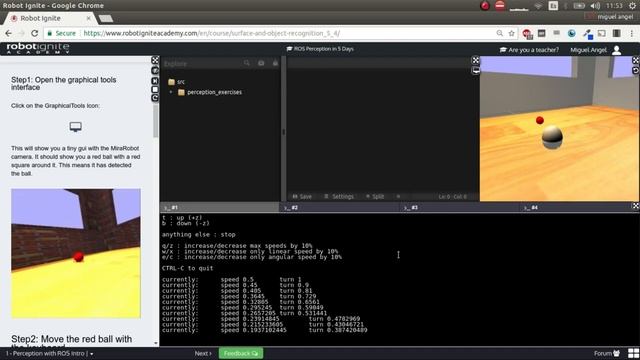
Task: Click 'Step1: Open the graphical tools interface' heading
Action: pos(64,83)
